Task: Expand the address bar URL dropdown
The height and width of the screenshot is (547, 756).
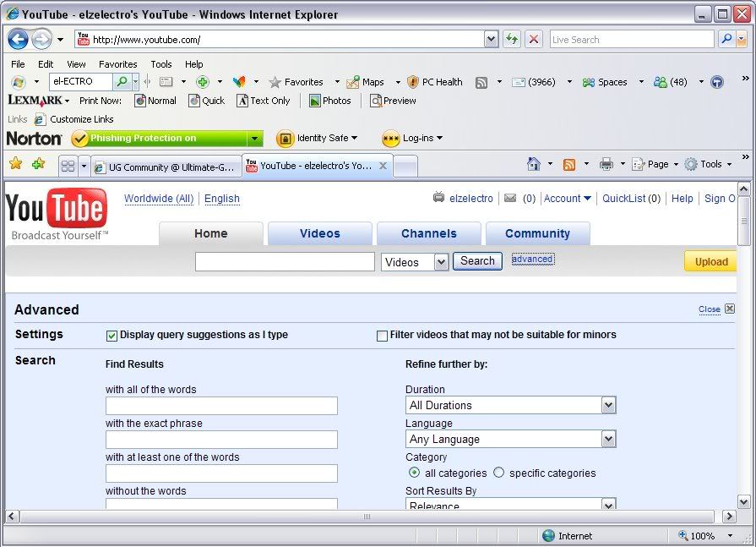Action: (491, 39)
